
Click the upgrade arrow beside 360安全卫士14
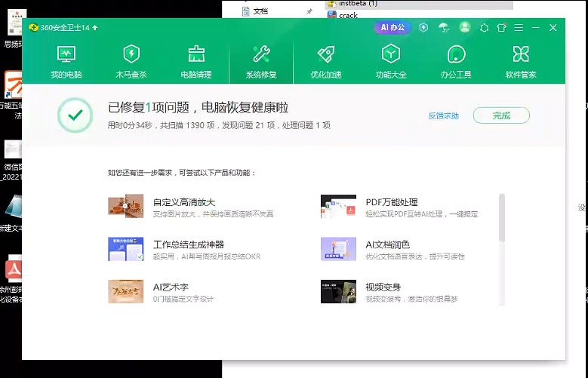click(x=95, y=28)
